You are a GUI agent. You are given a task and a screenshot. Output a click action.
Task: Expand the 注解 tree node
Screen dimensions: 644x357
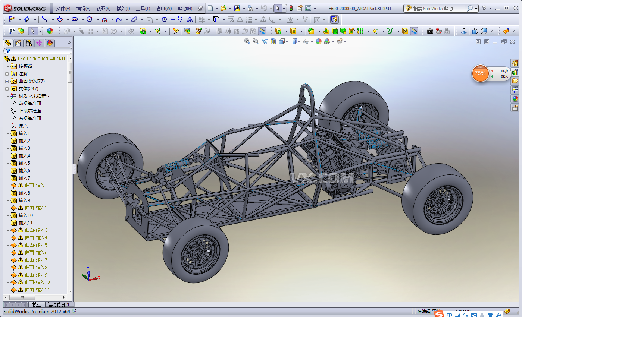[7, 74]
